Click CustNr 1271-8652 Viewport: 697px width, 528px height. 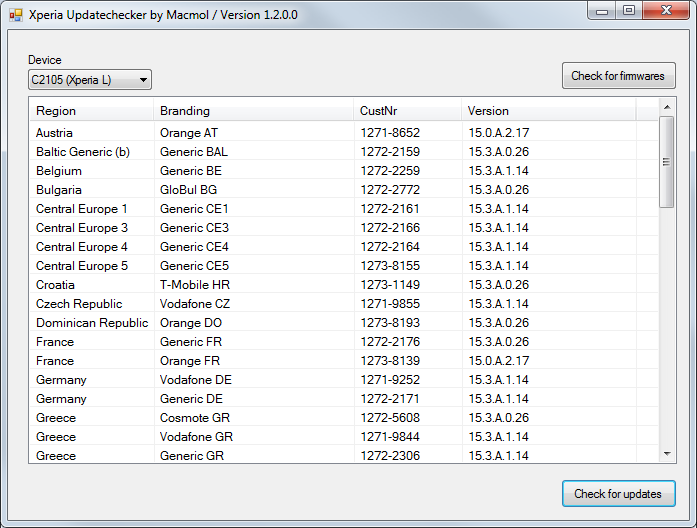pyautogui.click(x=390, y=133)
